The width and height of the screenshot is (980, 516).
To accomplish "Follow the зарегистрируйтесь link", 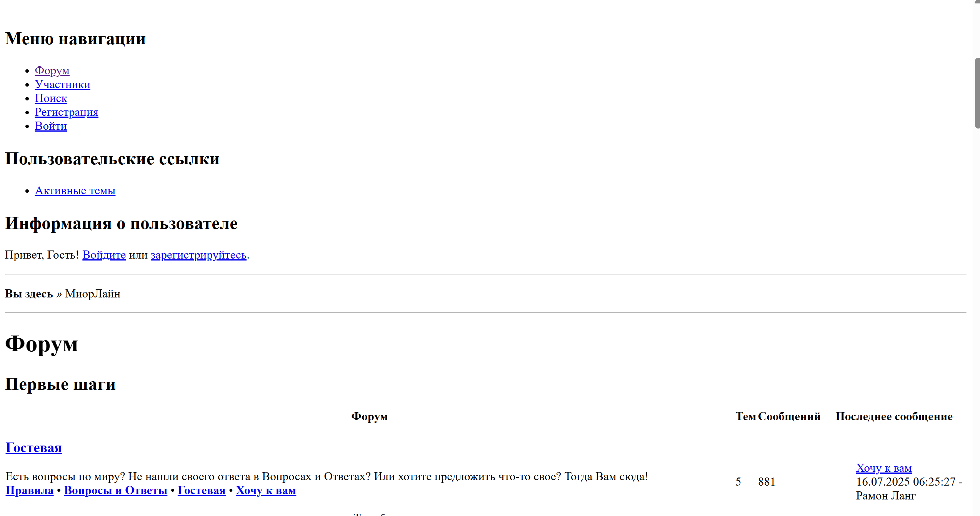I will point(198,255).
